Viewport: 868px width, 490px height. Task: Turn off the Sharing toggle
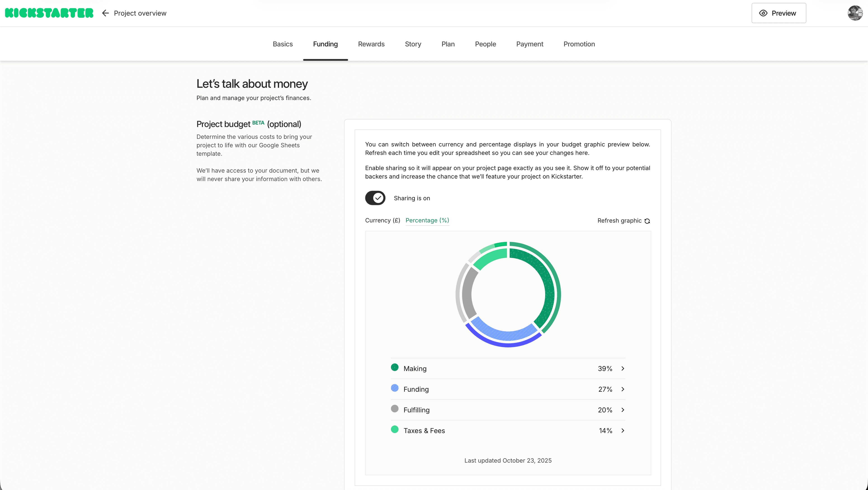pyautogui.click(x=375, y=198)
